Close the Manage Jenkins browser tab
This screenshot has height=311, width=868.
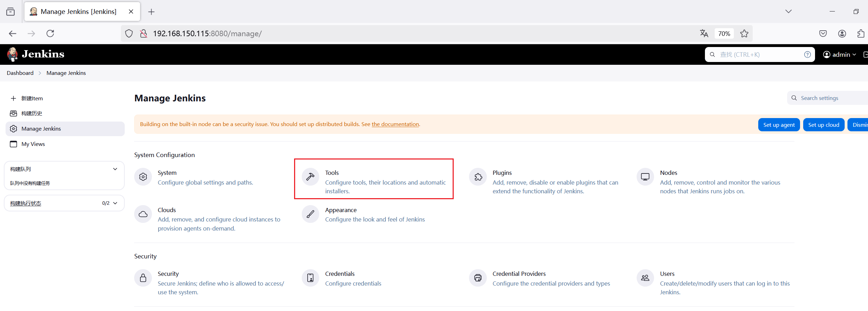[x=131, y=11]
